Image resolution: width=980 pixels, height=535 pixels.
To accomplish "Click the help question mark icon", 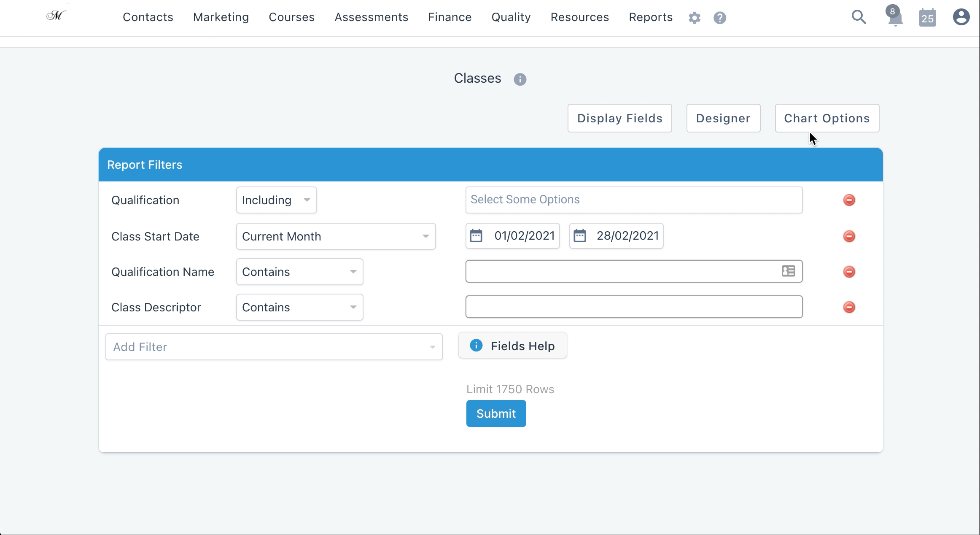I will pyautogui.click(x=720, y=18).
